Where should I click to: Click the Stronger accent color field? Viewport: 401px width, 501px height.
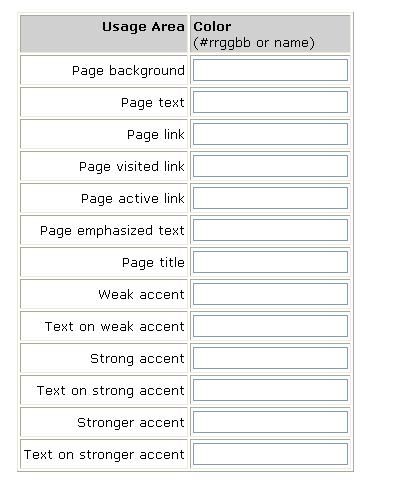click(270, 422)
